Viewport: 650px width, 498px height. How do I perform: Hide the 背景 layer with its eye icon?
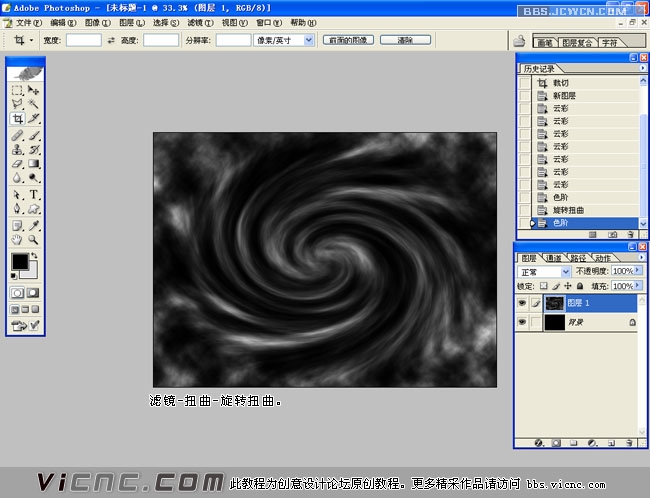pos(522,322)
